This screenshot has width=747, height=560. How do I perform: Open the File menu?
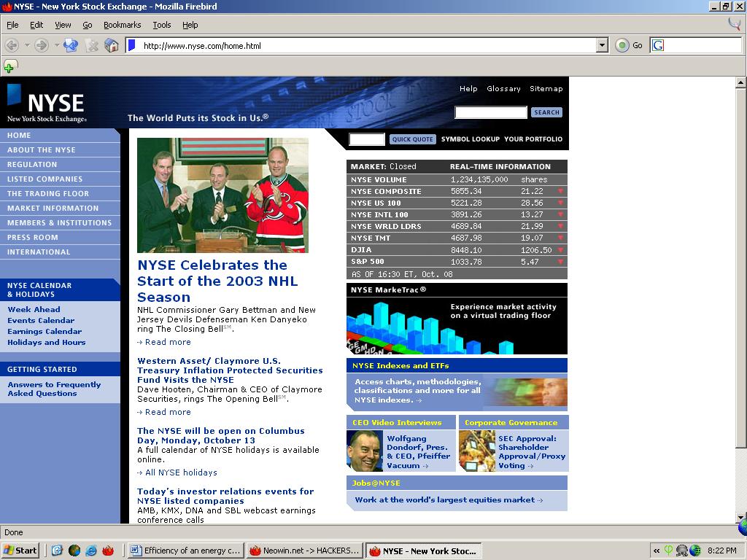(12, 25)
